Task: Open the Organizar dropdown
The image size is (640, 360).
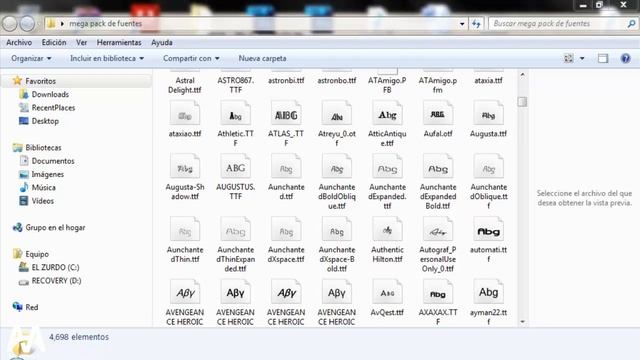Action: click(x=31, y=58)
